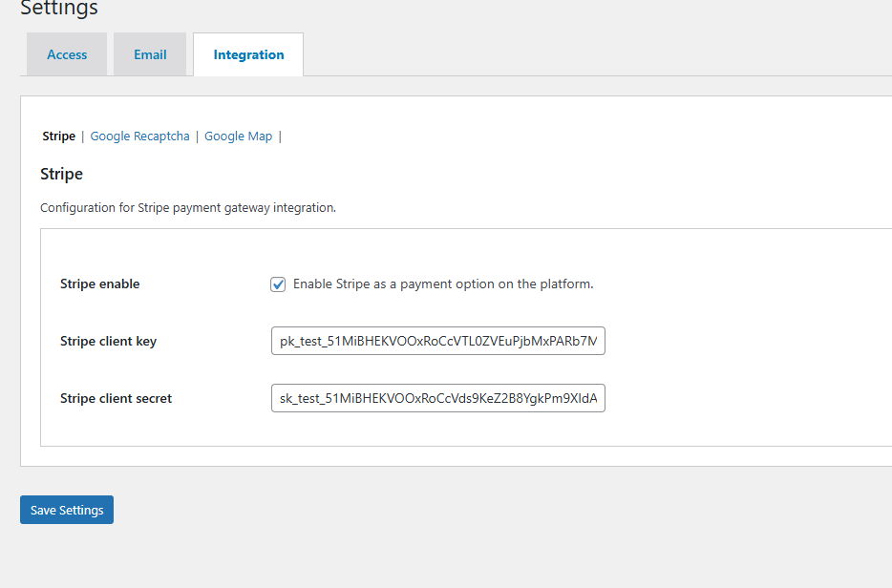Open the Google Map integration settings

point(238,136)
